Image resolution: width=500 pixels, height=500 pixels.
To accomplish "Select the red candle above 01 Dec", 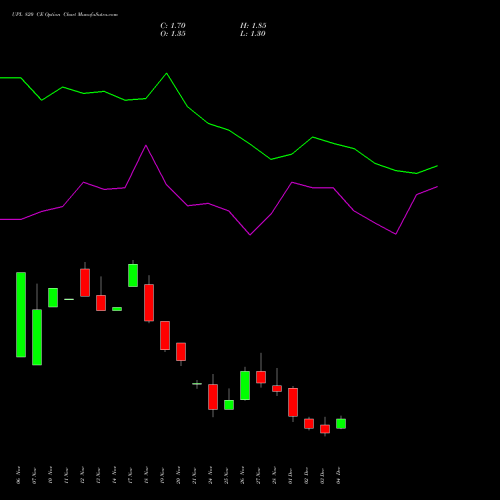I will click(293, 402).
